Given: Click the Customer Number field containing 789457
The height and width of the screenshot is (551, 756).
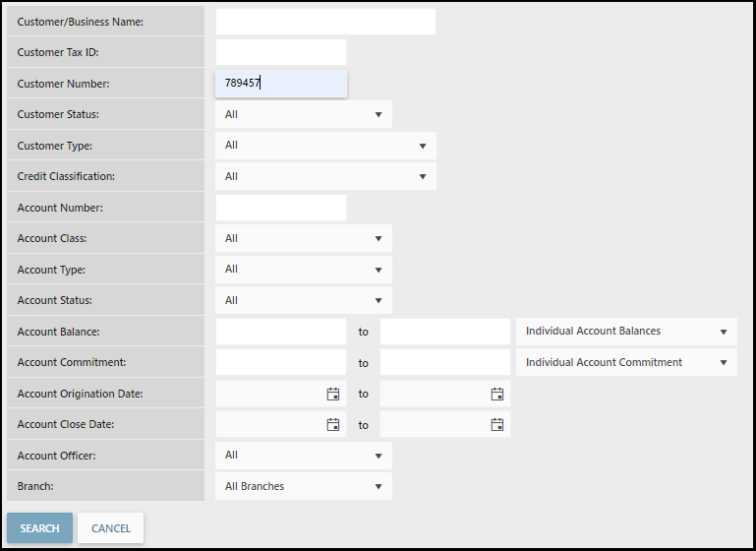Looking at the screenshot, I should point(280,84).
